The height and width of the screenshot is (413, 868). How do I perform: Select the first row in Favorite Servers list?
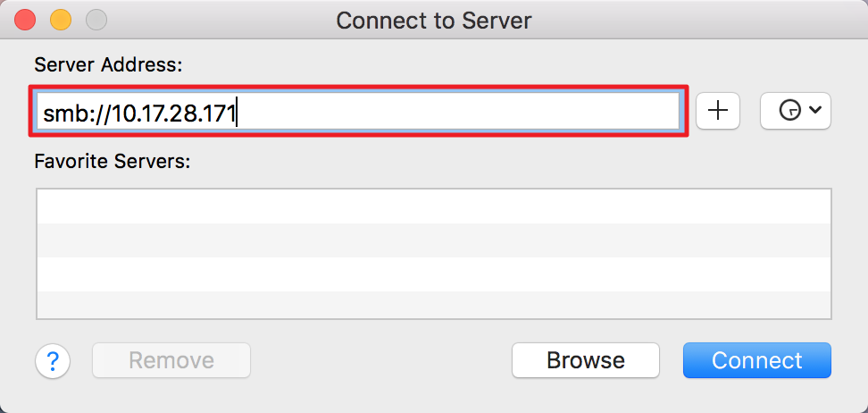click(434, 206)
